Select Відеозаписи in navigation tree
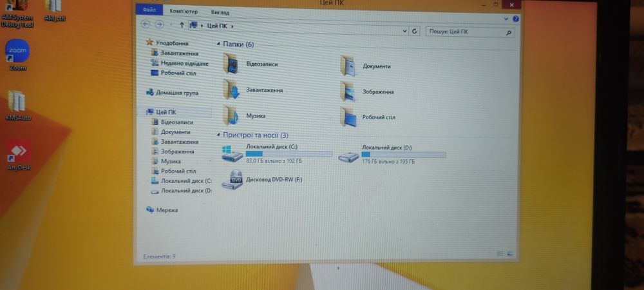The image size is (644, 290). [173, 122]
